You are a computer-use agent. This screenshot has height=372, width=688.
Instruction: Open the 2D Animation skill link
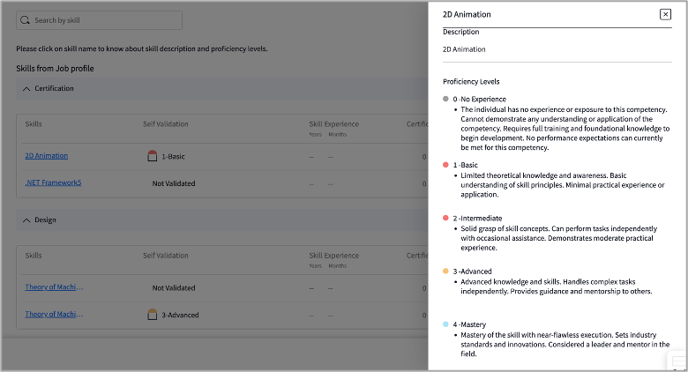pos(47,156)
